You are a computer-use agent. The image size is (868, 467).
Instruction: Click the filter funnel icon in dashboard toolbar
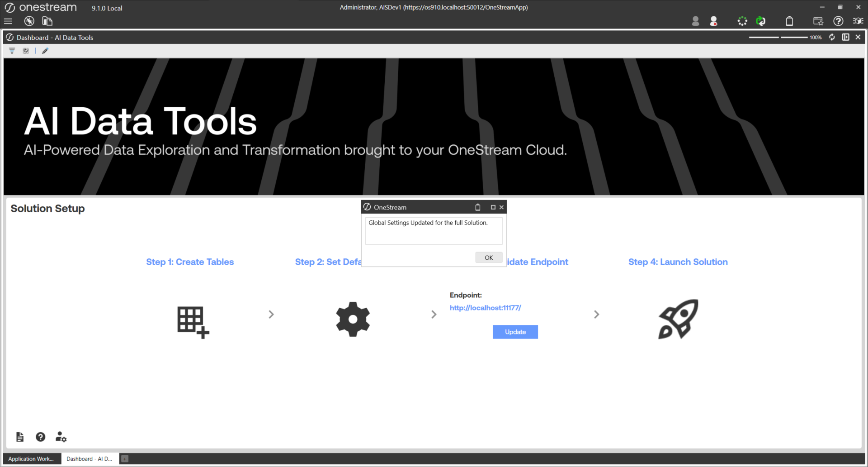12,51
